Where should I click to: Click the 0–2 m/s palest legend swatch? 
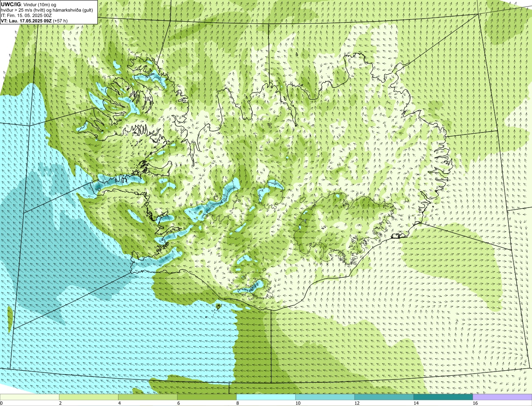(x=30, y=397)
